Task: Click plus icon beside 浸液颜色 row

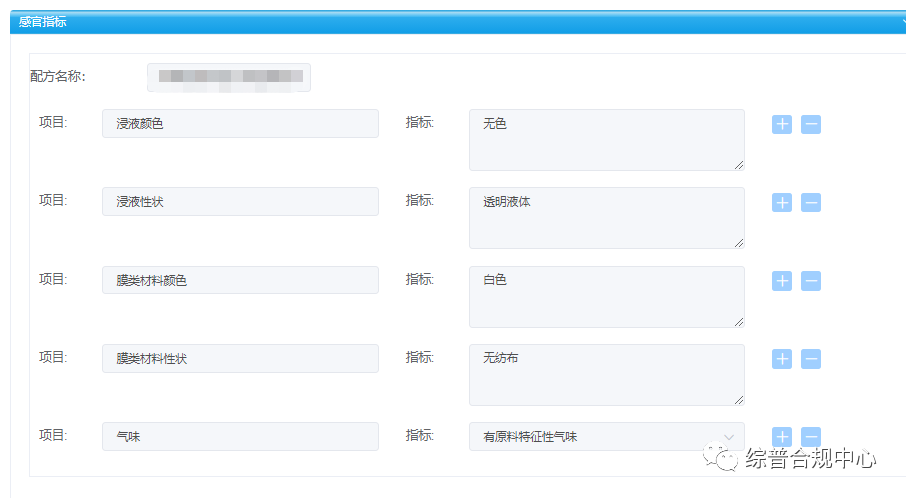Action: coord(781,124)
